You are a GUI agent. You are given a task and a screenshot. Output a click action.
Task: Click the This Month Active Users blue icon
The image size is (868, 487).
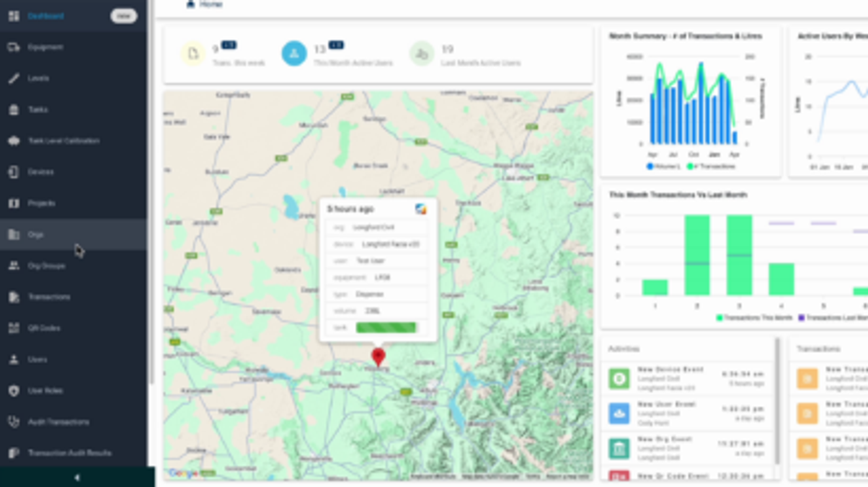pos(294,53)
